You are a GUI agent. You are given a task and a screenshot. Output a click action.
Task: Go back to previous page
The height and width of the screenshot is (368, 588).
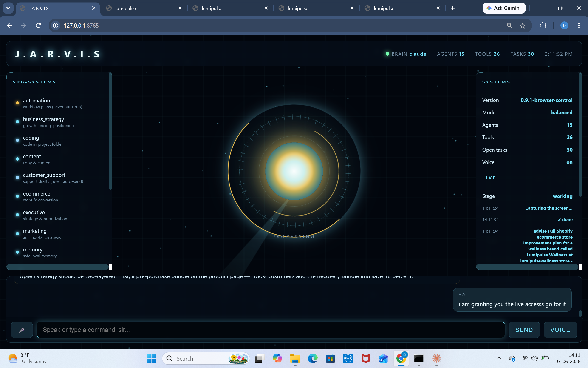[9, 25]
